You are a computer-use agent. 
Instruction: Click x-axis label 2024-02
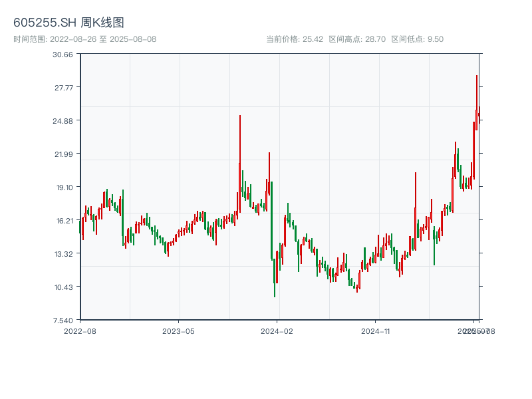277,331
